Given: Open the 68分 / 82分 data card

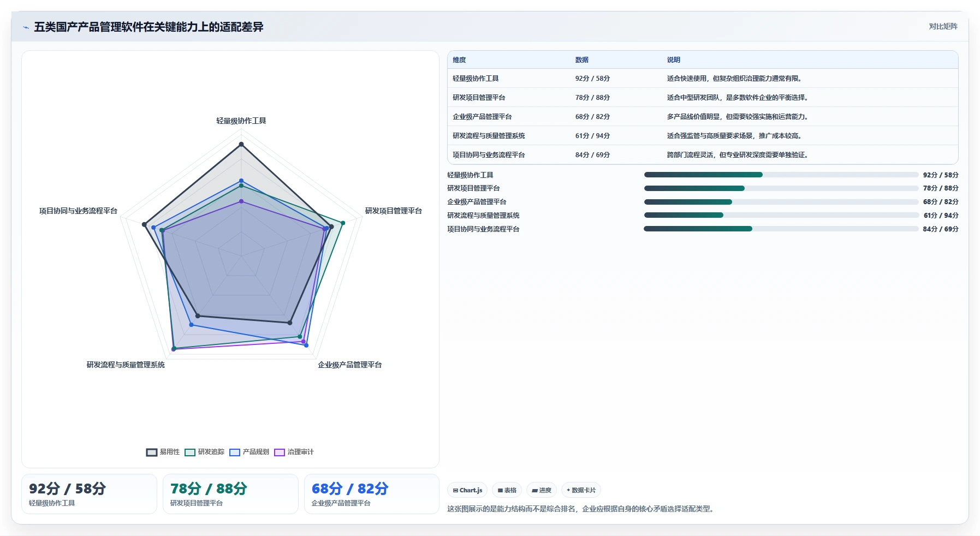Looking at the screenshot, I should tap(372, 494).
